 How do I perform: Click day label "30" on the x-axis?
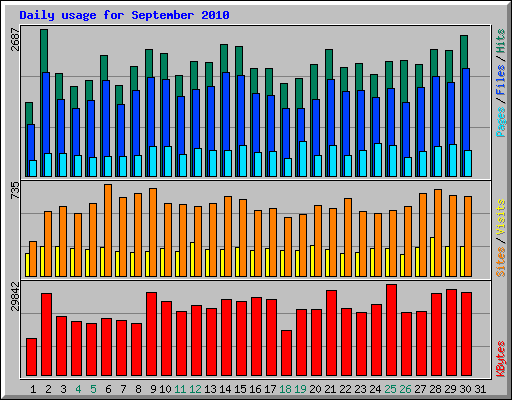(465, 389)
